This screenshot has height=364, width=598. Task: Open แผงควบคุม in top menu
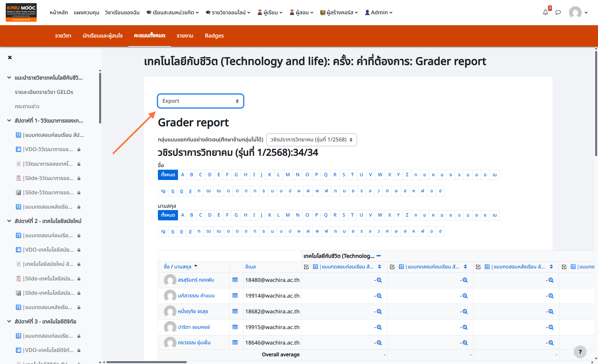86,12
